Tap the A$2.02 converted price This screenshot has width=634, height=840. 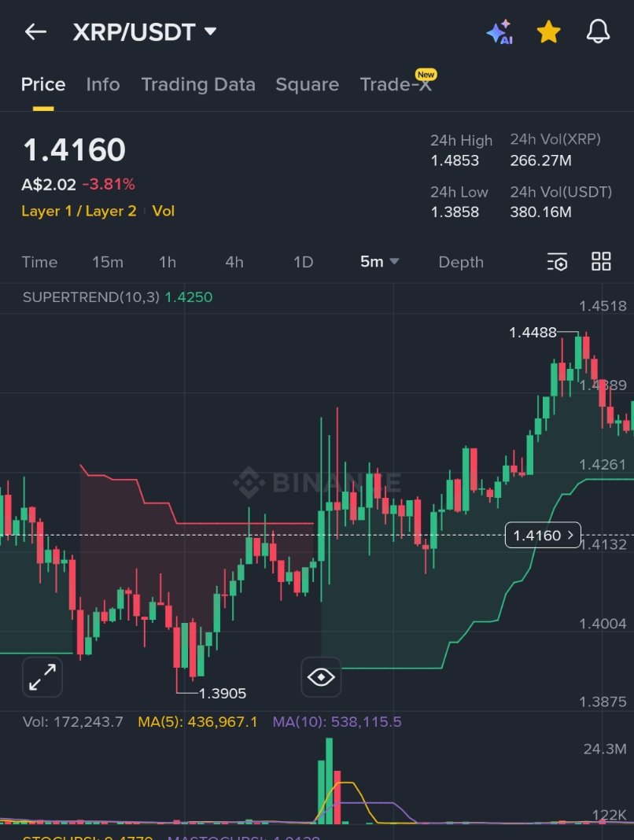49,185
